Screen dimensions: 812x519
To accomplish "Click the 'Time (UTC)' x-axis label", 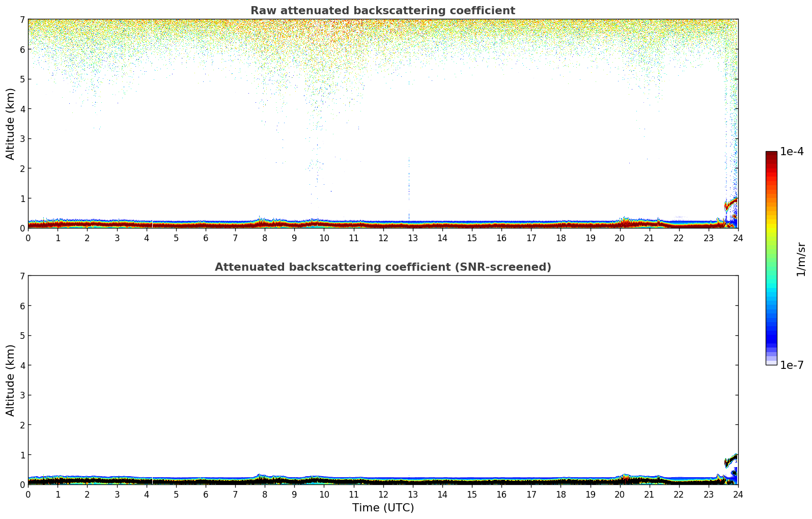I will [x=383, y=507].
